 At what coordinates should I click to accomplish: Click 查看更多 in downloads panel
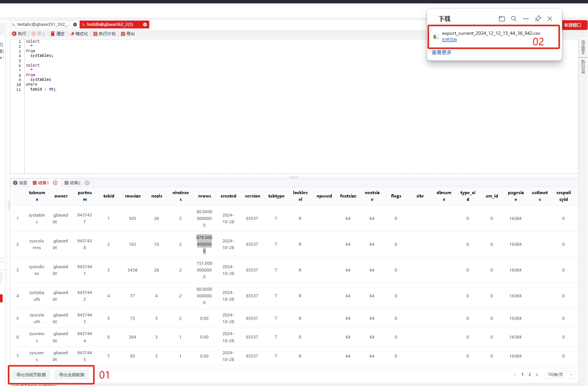tap(441, 52)
